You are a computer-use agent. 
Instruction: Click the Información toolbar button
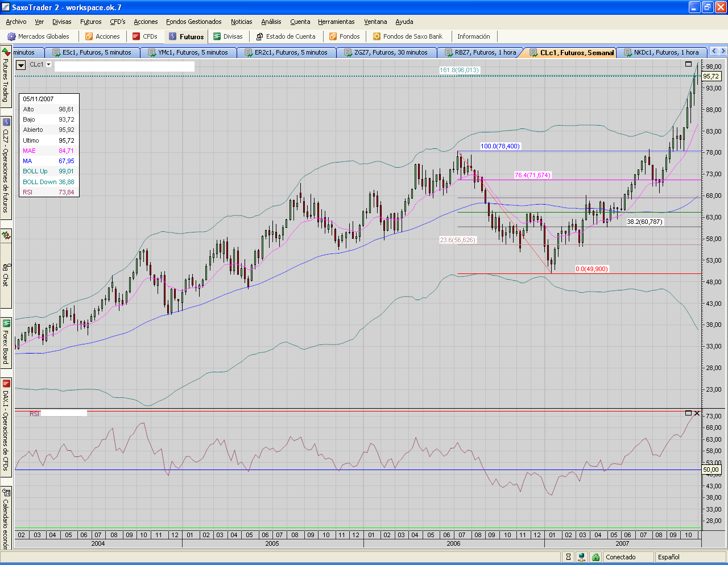click(473, 36)
